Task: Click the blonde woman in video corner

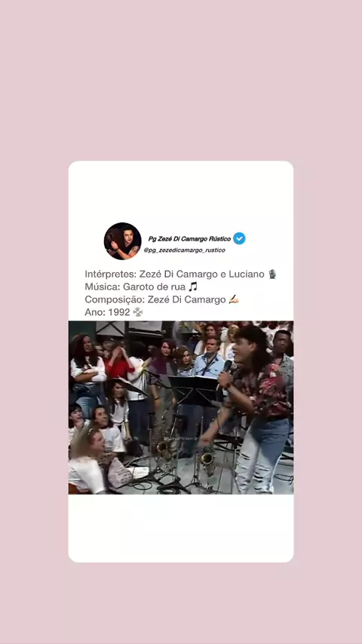Action: tap(87, 460)
